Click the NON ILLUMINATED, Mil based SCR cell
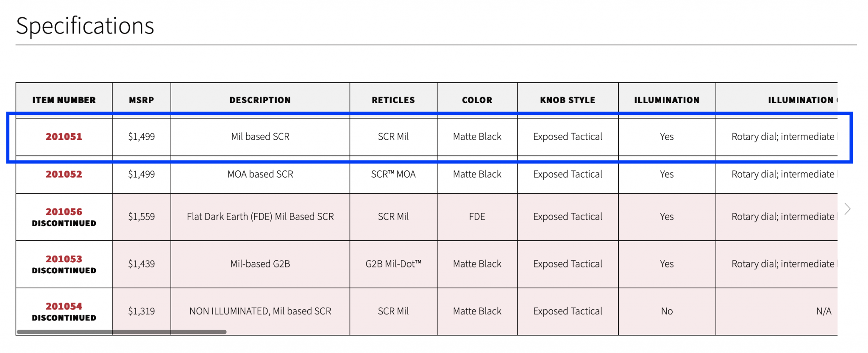The height and width of the screenshot is (353, 868). click(260, 311)
